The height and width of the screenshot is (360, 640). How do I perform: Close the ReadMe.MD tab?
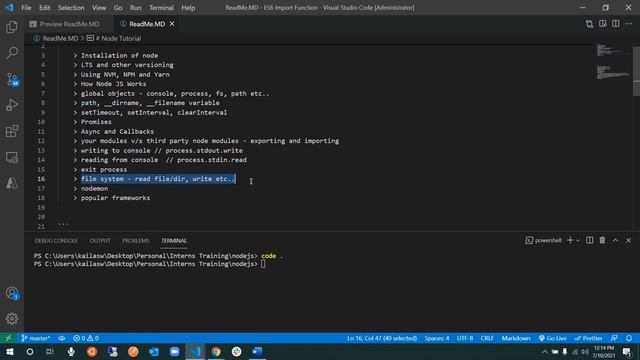[x=172, y=24]
